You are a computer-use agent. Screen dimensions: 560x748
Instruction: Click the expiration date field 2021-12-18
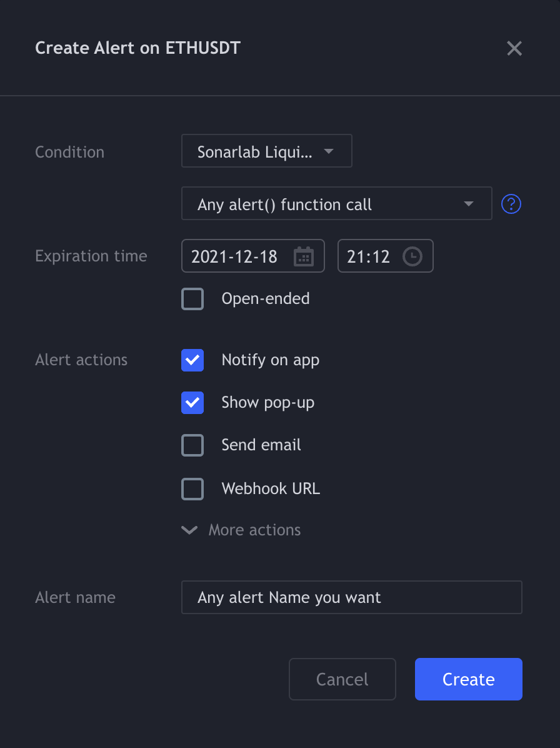[x=235, y=256]
